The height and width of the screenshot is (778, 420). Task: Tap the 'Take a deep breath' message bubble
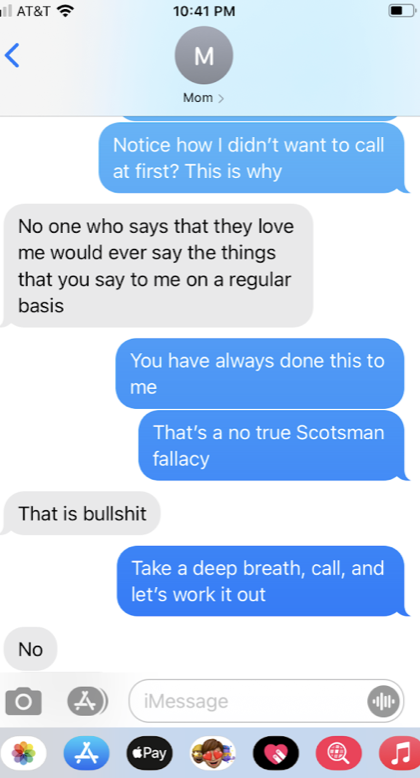coord(261,581)
